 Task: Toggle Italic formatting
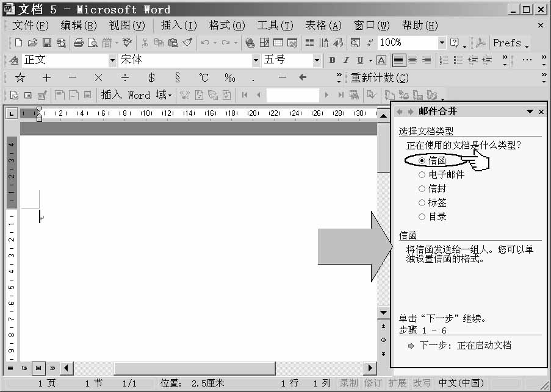pyautogui.click(x=346, y=60)
